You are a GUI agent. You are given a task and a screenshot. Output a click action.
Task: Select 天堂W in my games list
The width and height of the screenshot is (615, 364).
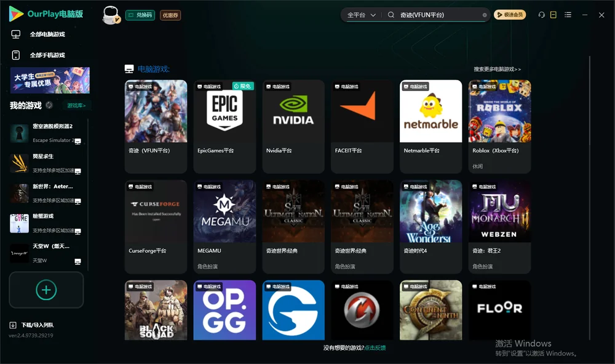[46, 253]
